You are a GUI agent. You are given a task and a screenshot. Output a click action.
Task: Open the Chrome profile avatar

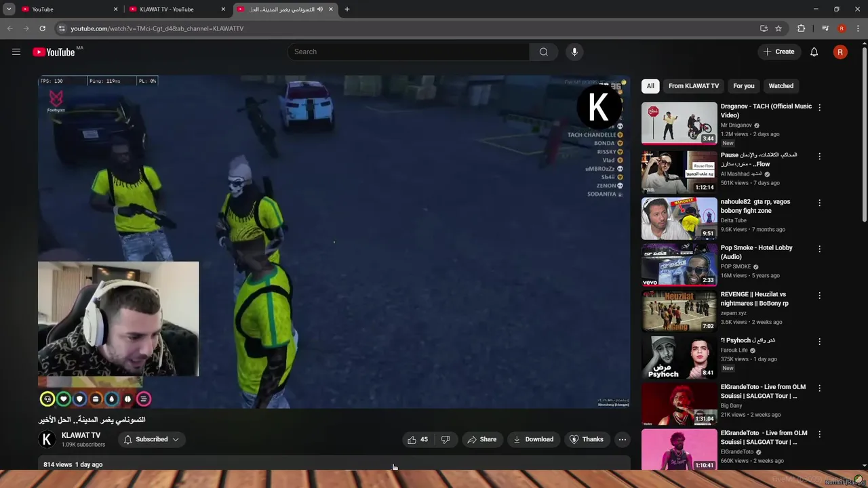[842, 28]
